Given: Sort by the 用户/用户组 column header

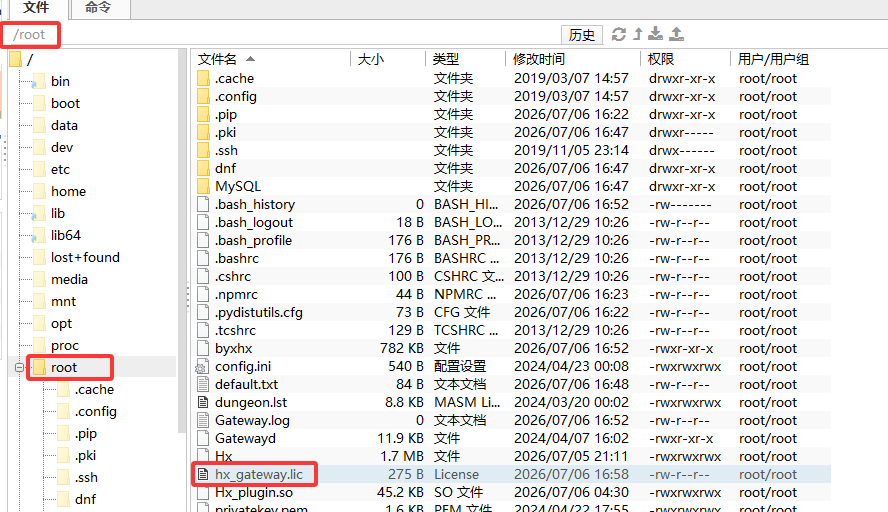Looking at the screenshot, I should click(x=773, y=59).
